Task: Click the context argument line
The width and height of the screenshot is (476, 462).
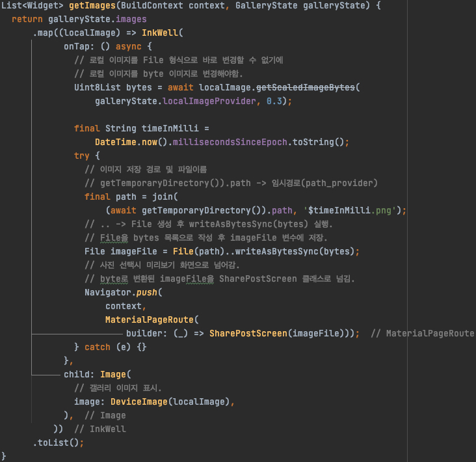Action: pos(126,306)
